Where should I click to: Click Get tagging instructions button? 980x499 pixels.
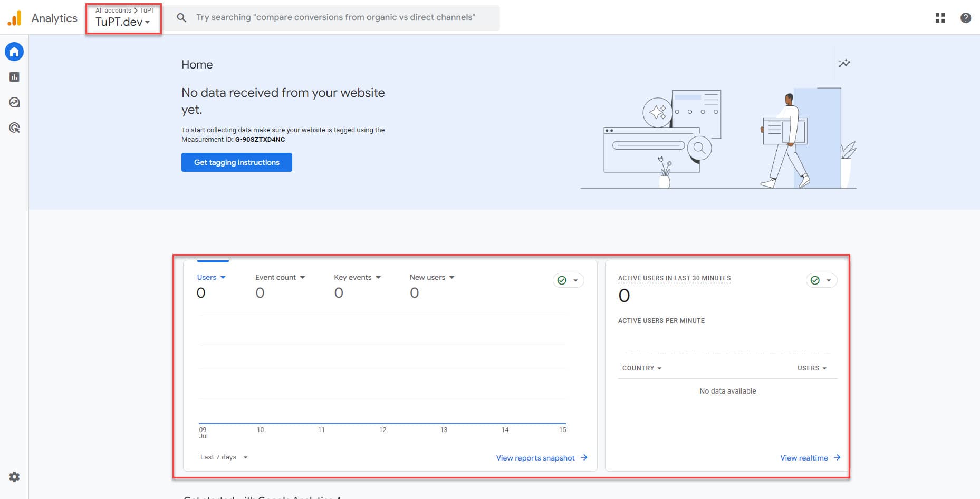point(236,162)
